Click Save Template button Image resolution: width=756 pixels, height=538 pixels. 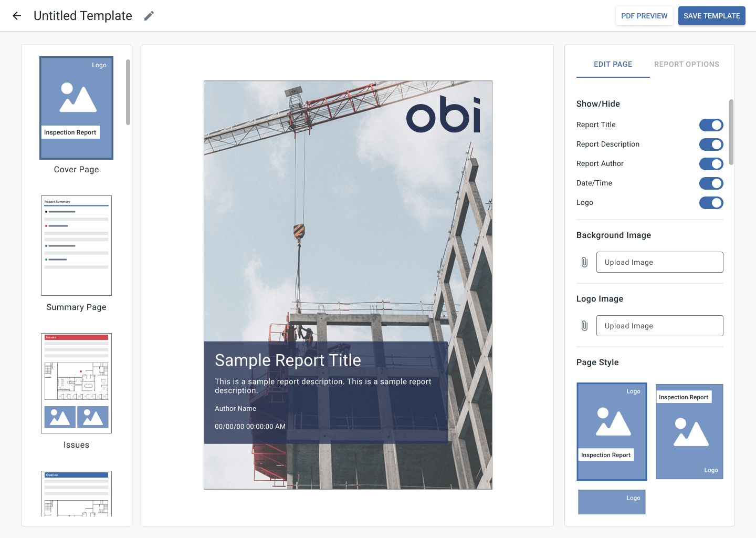(711, 16)
